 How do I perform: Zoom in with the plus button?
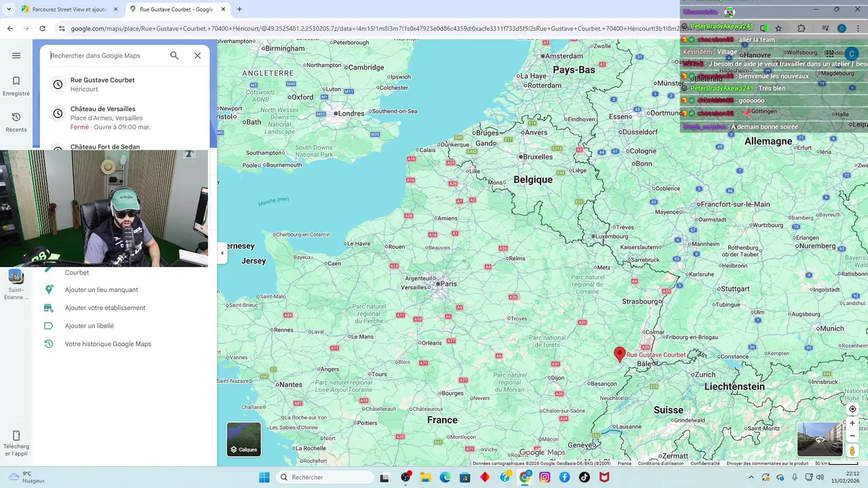point(852,423)
